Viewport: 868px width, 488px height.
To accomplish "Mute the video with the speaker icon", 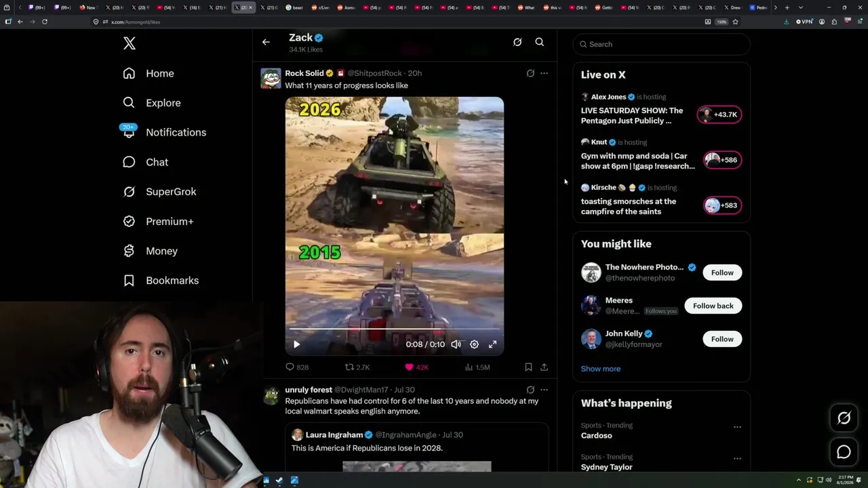I will (x=456, y=344).
